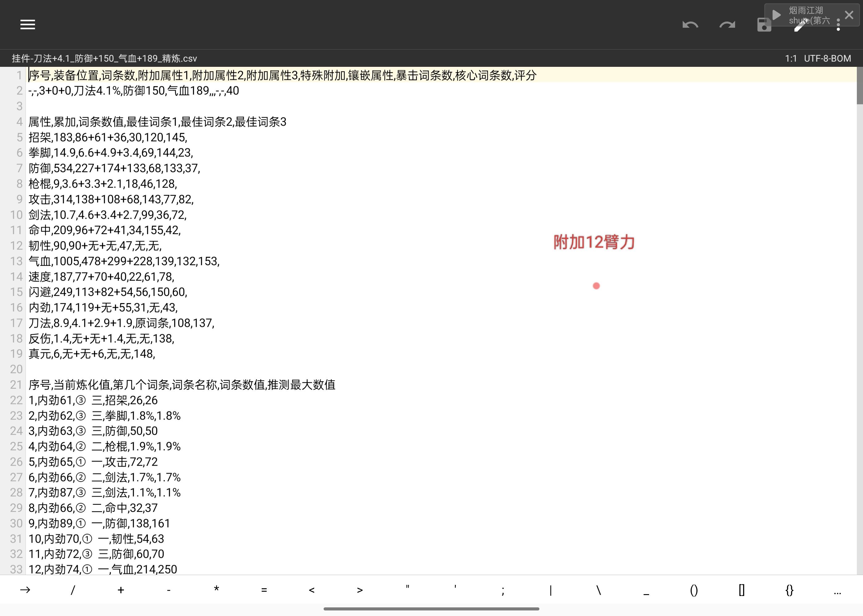Image resolution: width=863 pixels, height=616 pixels.
Task: Click the redo arrow icon
Action: tap(727, 25)
